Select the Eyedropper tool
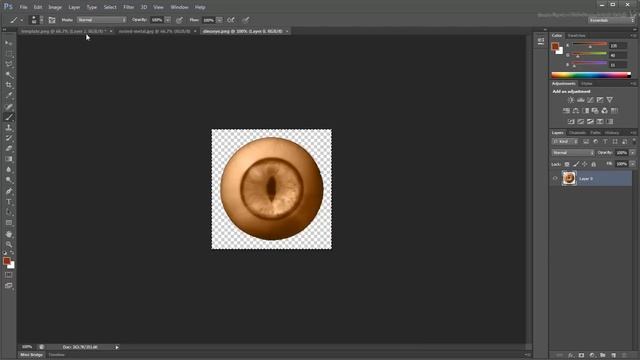 [9, 96]
